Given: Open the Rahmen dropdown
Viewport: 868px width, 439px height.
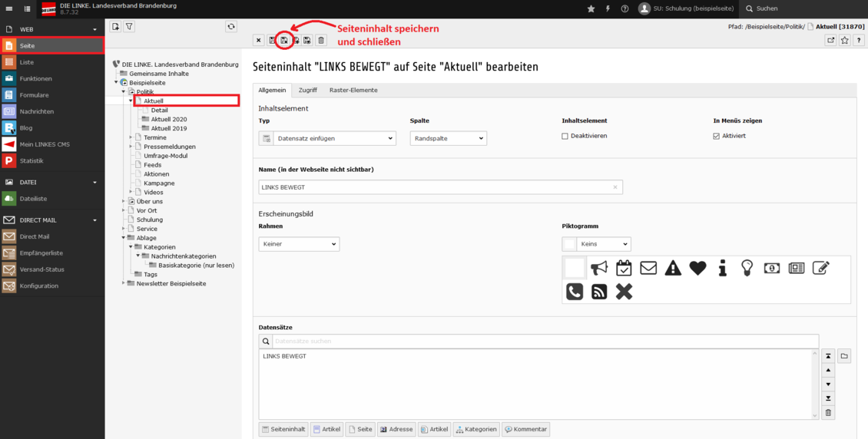Looking at the screenshot, I should 299,244.
